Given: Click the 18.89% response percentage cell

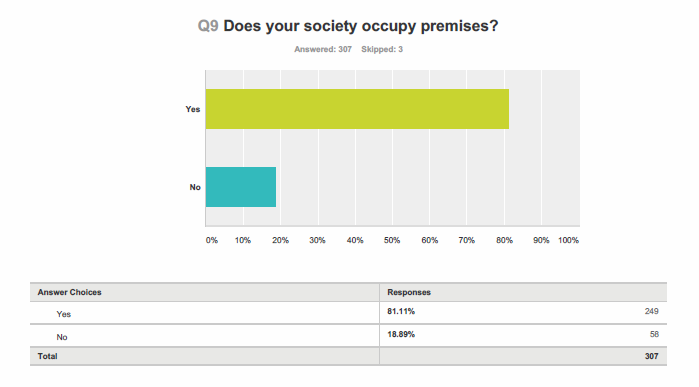Looking at the screenshot, I should (401, 334).
